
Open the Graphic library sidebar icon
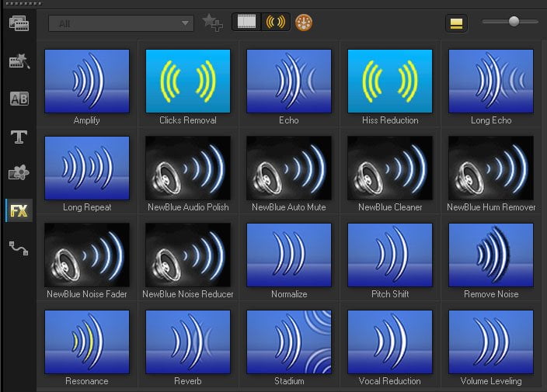[19, 172]
